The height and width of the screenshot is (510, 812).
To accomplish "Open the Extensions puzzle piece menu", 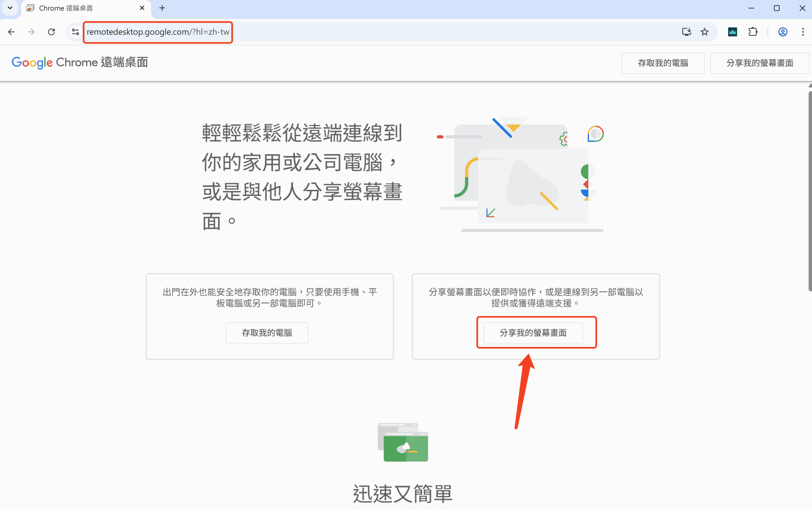I will click(753, 32).
